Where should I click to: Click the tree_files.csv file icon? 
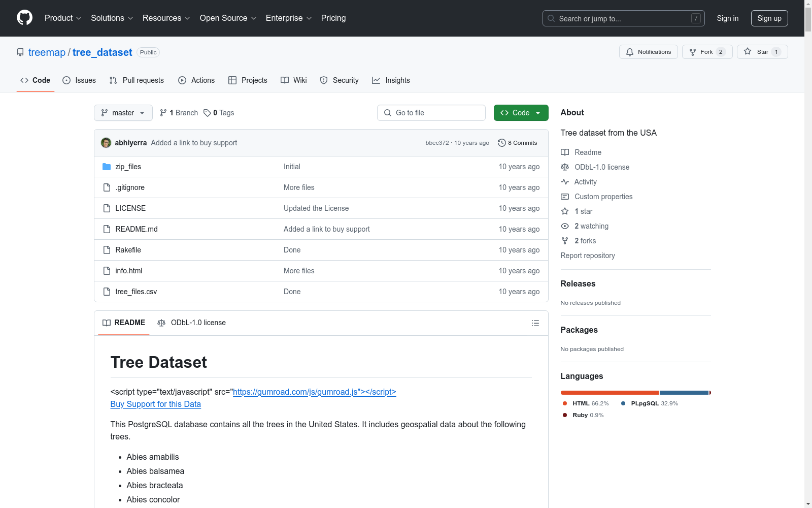coord(107,292)
